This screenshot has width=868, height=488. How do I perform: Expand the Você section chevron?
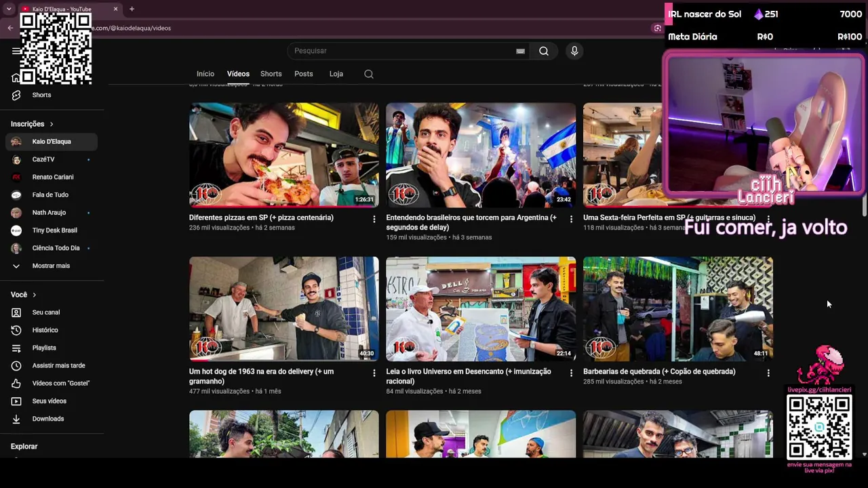tap(35, 295)
